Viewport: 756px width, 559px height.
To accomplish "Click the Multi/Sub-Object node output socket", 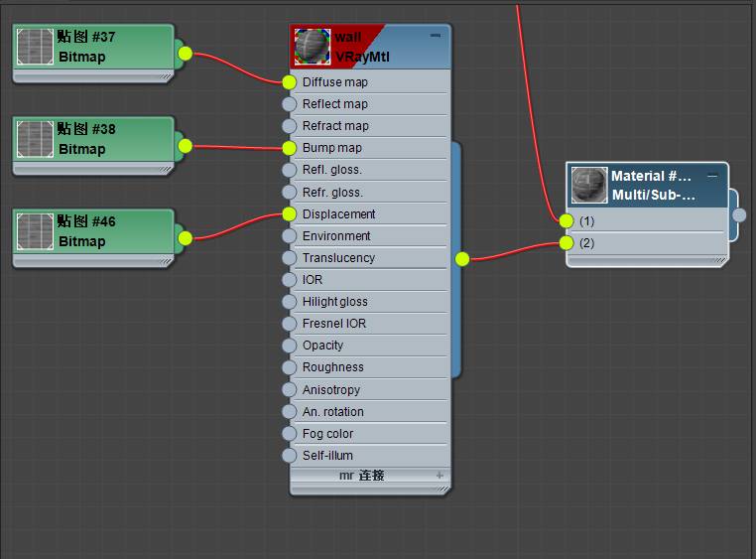I will pyautogui.click(x=739, y=215).
